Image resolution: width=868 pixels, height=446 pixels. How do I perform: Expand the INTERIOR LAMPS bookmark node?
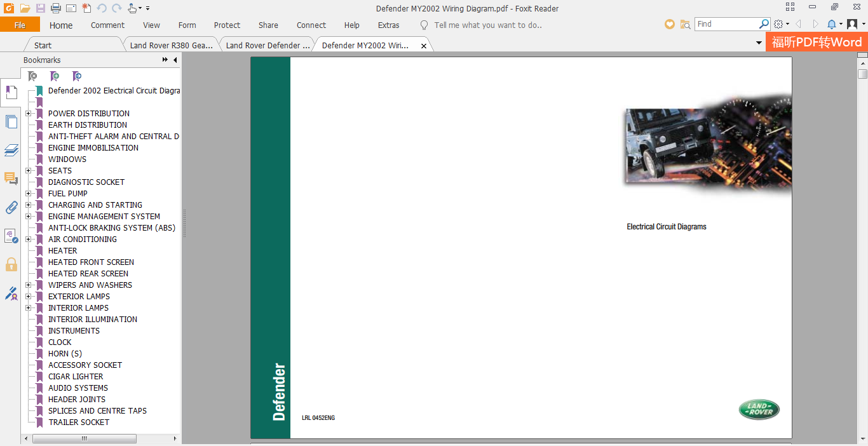point(28,308)
